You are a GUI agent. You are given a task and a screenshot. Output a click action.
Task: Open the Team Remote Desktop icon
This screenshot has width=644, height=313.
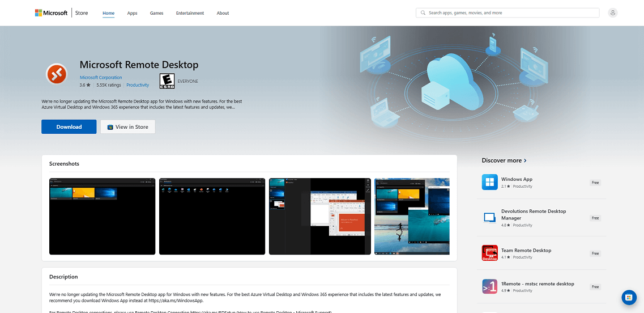click(x=489, y=253)
